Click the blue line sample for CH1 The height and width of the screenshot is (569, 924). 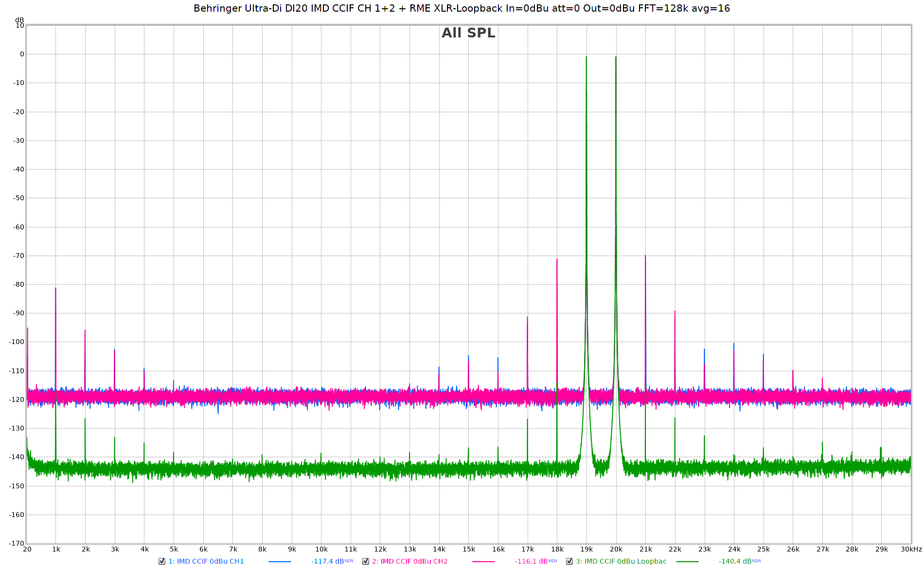[280, 562]
